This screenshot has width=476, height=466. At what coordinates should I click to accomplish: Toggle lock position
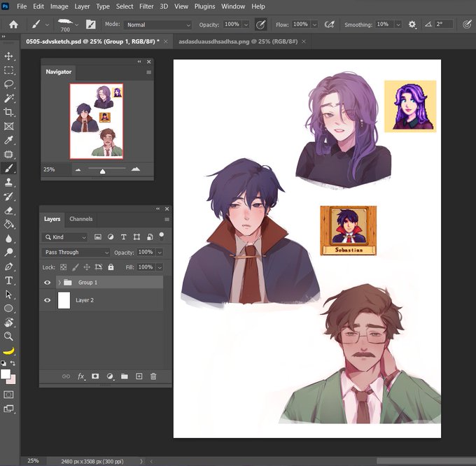pyautogui.click(x=87, y=267)
